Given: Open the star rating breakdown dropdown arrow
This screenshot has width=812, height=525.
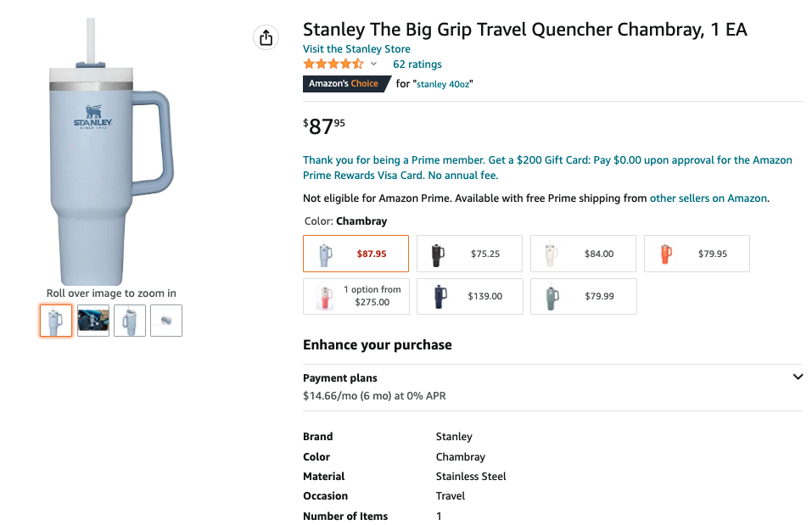Looking at the screenshot, I should 373,64.
